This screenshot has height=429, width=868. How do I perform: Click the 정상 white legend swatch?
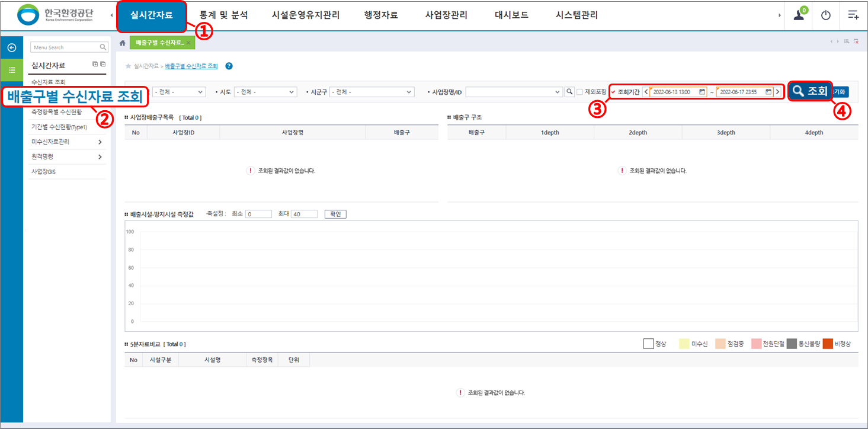648,344
